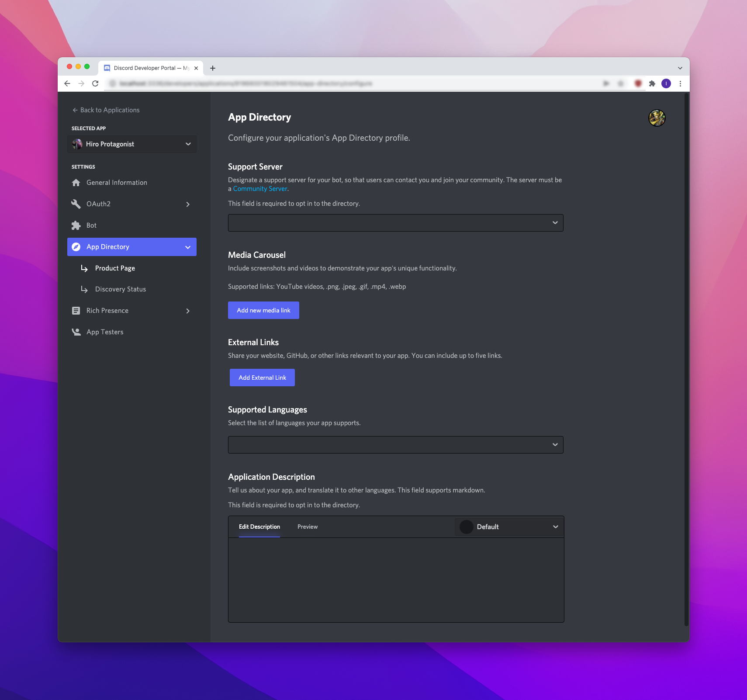Click the Bot puzzle piece icon

click(x=76, y=225)
